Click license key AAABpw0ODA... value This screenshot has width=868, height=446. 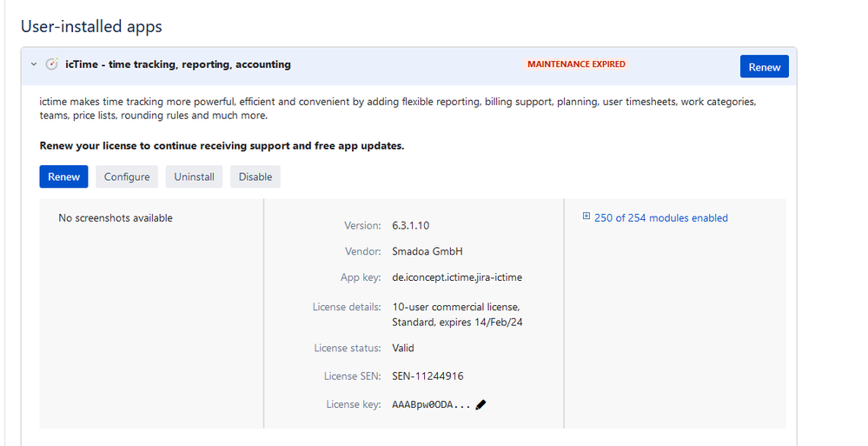point(431,405)
